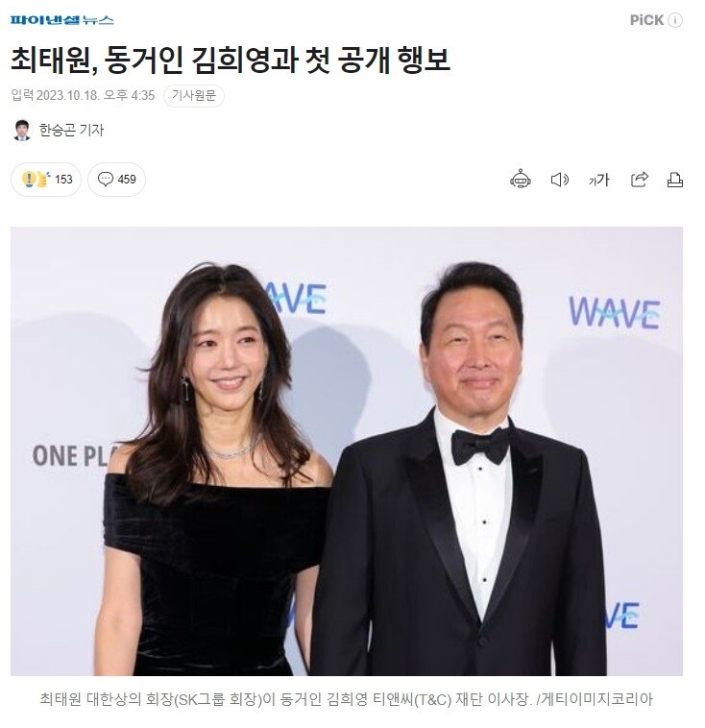Click the ONE PL text on photo backdrop
Viewport: 705px width, 728px height.
[x=74, y=456]
